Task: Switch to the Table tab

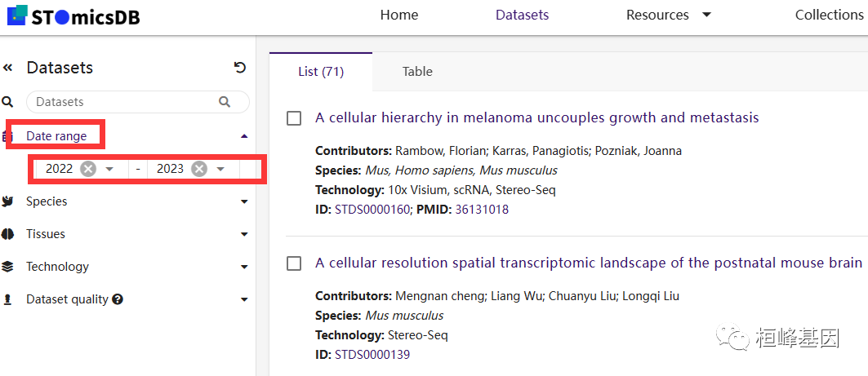Action: pyautogui.click(x=417, y=72)
